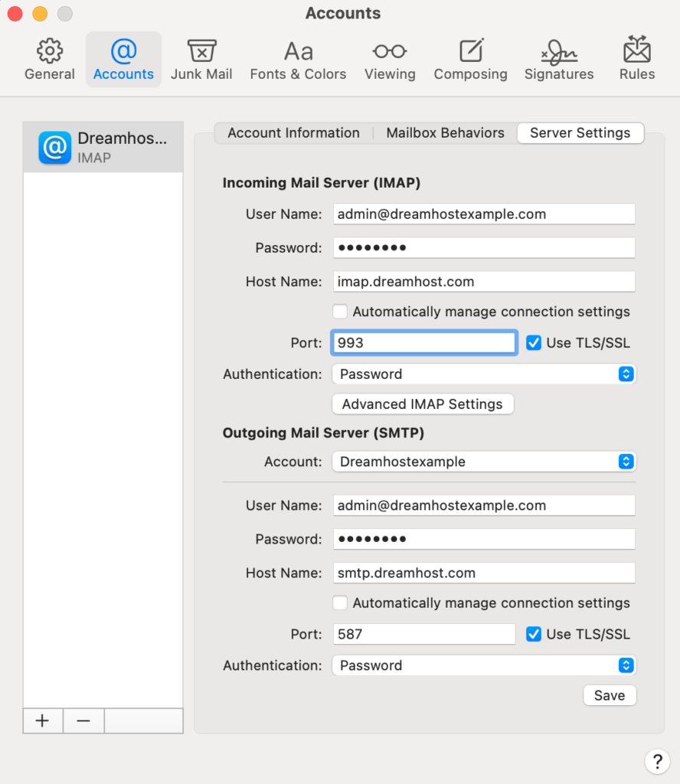Viewport: 680px width, 784px height.
Task: Open the General settings gear icon
Action: point(50,52)
